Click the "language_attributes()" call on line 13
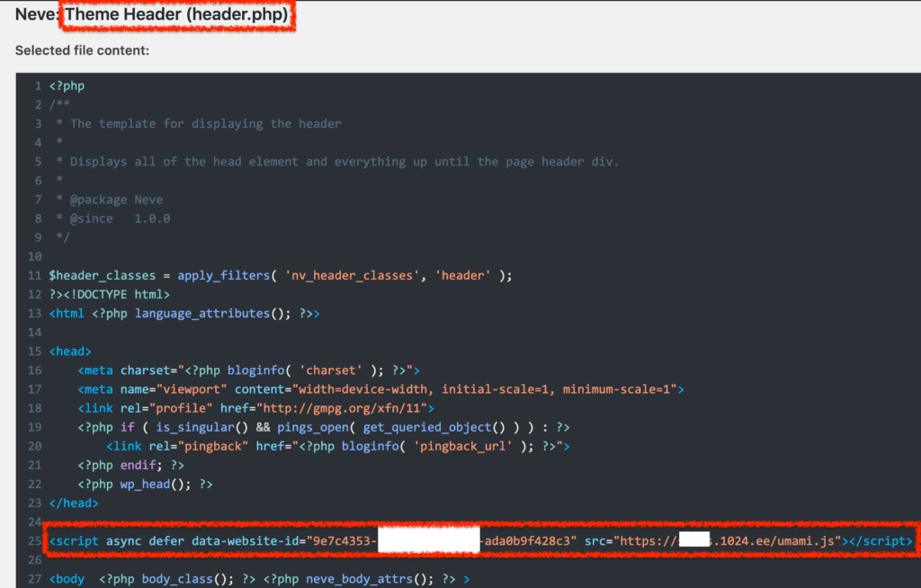921x588 pixels. [x=209, y=313]
